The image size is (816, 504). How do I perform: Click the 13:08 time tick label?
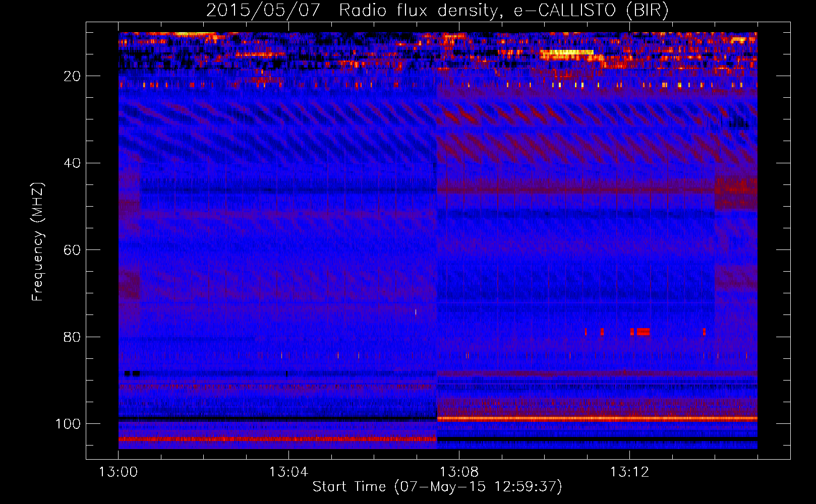point(459,472)
